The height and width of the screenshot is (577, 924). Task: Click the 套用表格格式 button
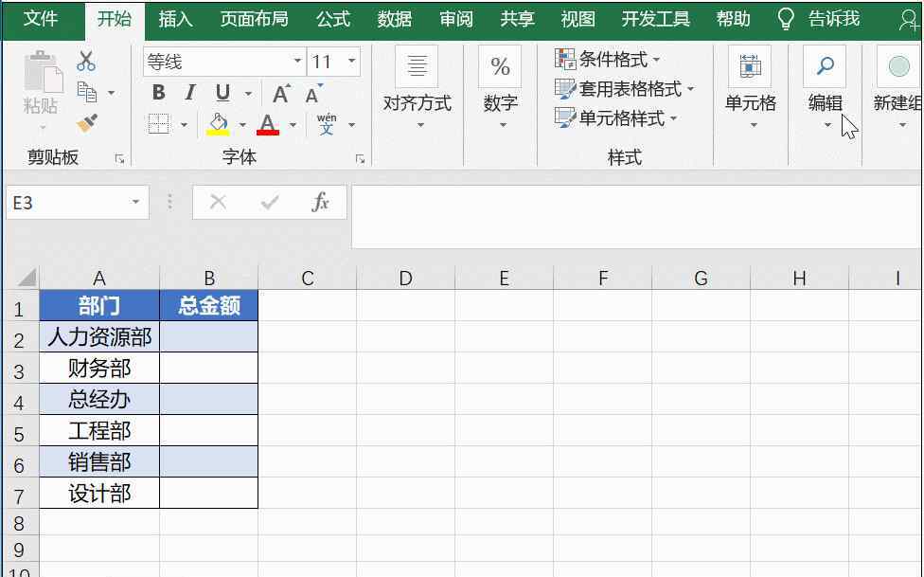625,89
